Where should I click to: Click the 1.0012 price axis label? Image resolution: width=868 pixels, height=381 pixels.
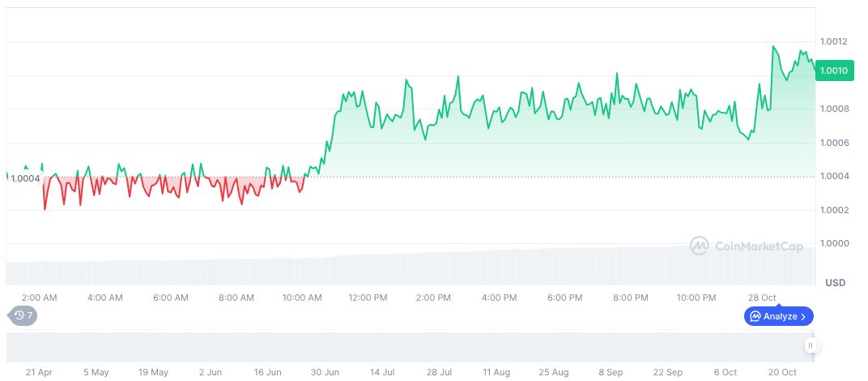[833, 41]
